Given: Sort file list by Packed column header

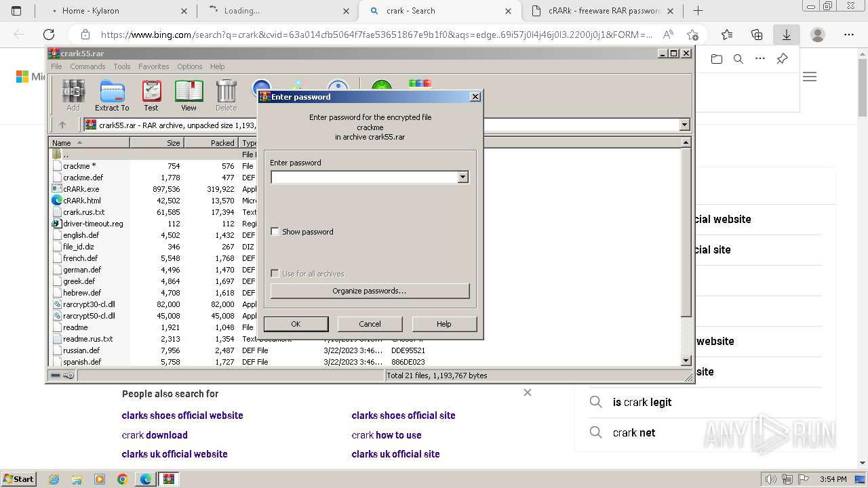Looking at the screenshot, I should pos(211,142).
